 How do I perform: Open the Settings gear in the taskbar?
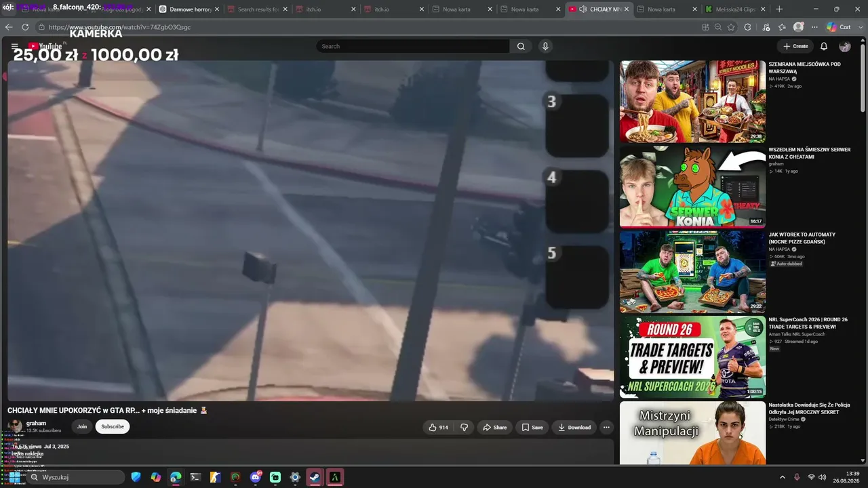click(295, 477)
